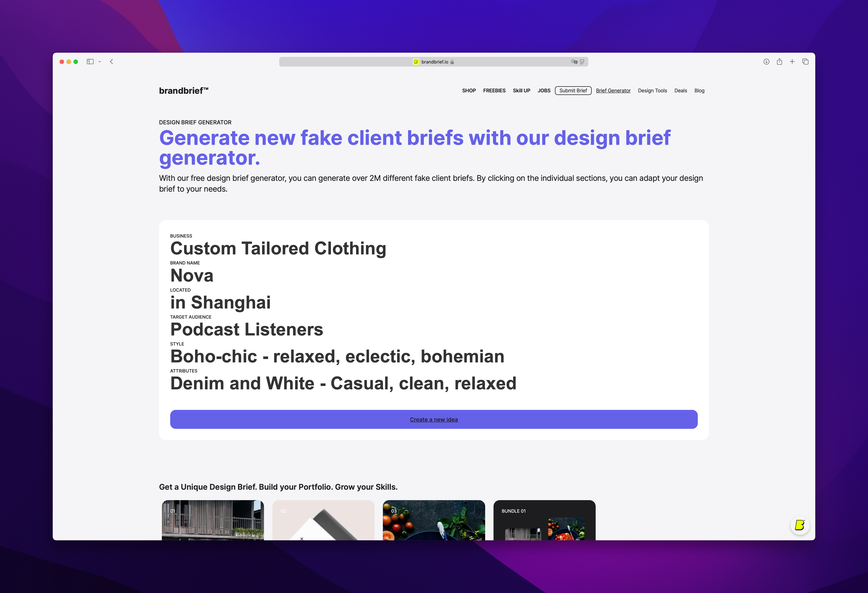Open Blog in navigation

(699, 91)
